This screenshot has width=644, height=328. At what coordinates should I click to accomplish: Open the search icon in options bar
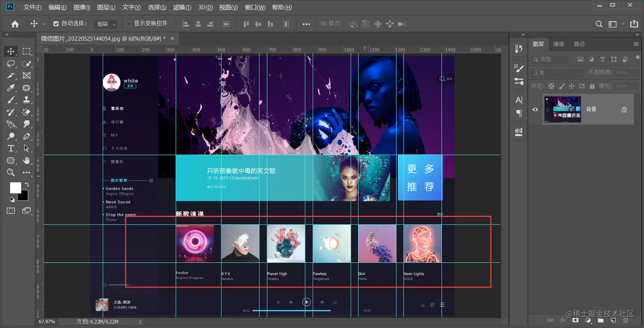point(599,24)
